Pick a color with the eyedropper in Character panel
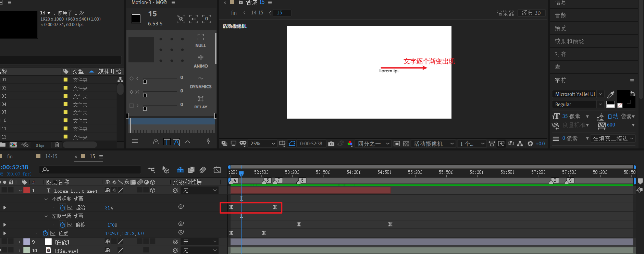Image resolution: width=644 pixels, height=254 pixels. pyautogui.click(x=610, y=94)
